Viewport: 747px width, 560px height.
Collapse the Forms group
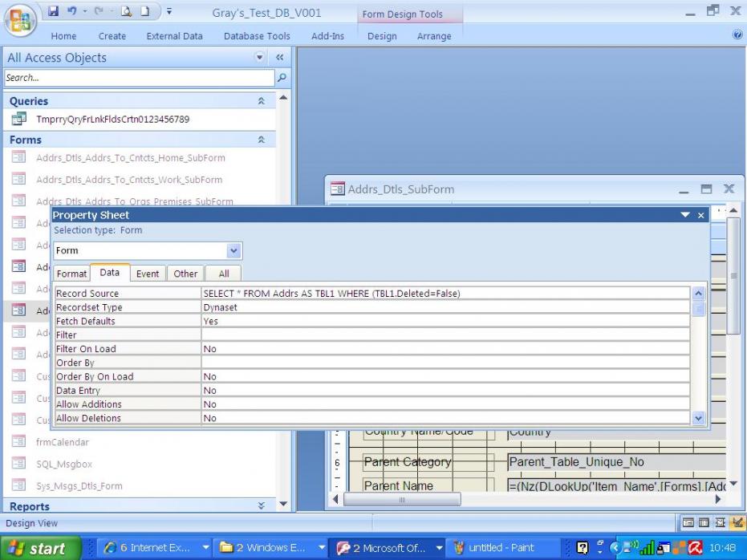[x=260, y=140]
